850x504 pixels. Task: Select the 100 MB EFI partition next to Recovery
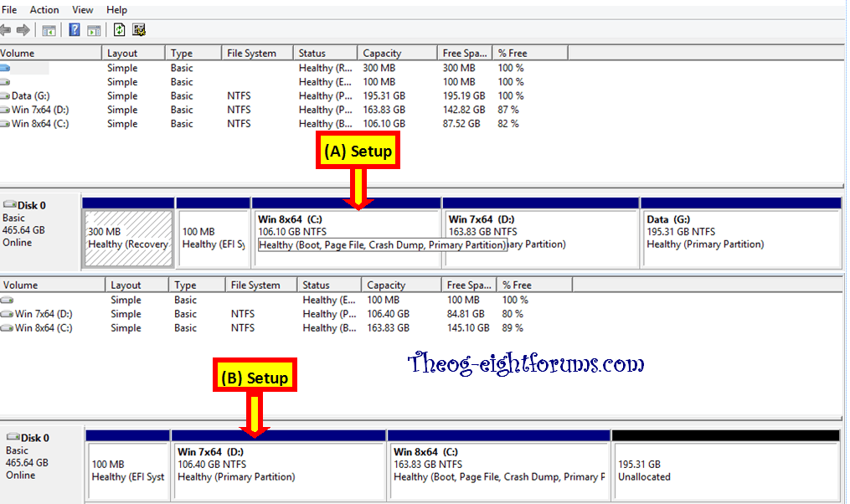tap(213, 238)
